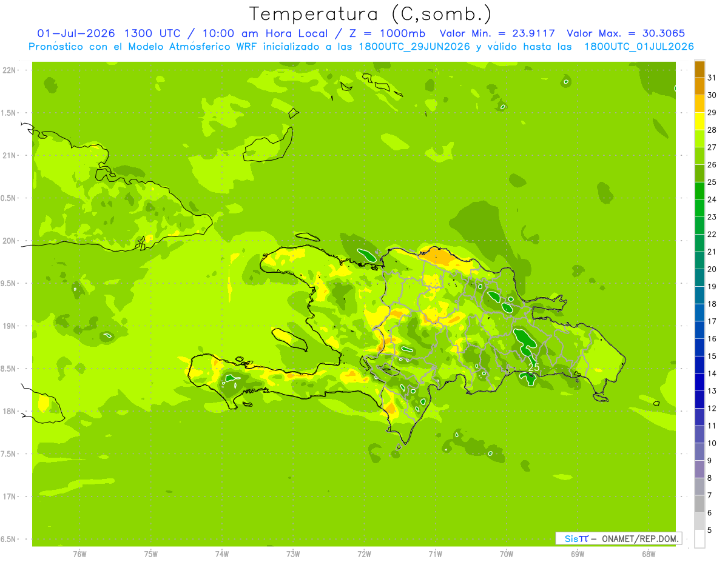The height and width of the screenshot is (562, 728).
Task: Pick the yellow legend swatch between 28 and 29
Action: [699, 121]
